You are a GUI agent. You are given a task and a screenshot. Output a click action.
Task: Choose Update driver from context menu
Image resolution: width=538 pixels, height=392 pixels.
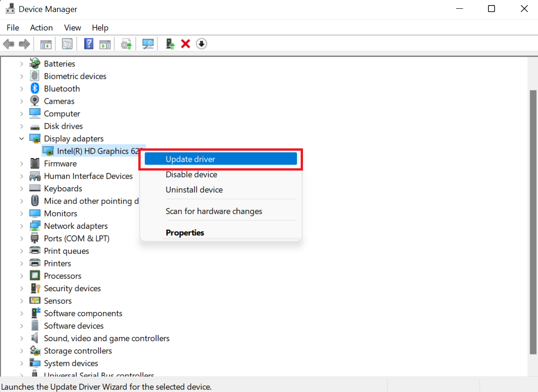(x=221, y=159)
